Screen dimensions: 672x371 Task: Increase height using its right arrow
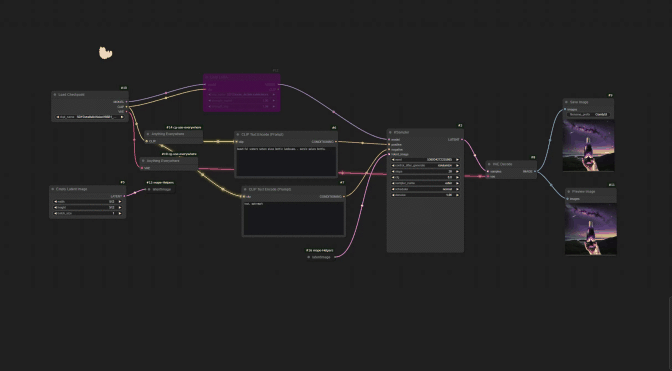pos(120,207)
